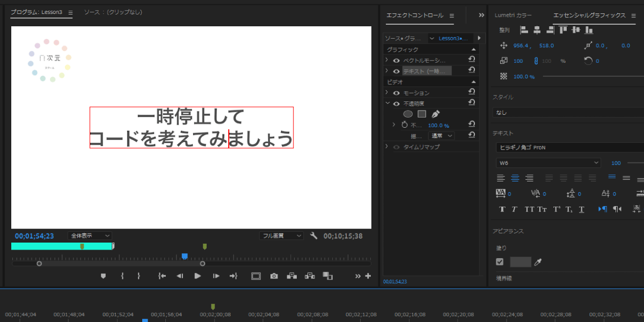Open the button editor plus icon

(x=368, y=276)
